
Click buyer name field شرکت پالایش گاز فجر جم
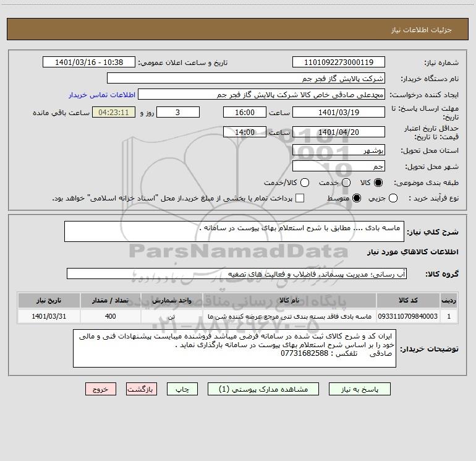pyautogui.click(x=246, y=78)
